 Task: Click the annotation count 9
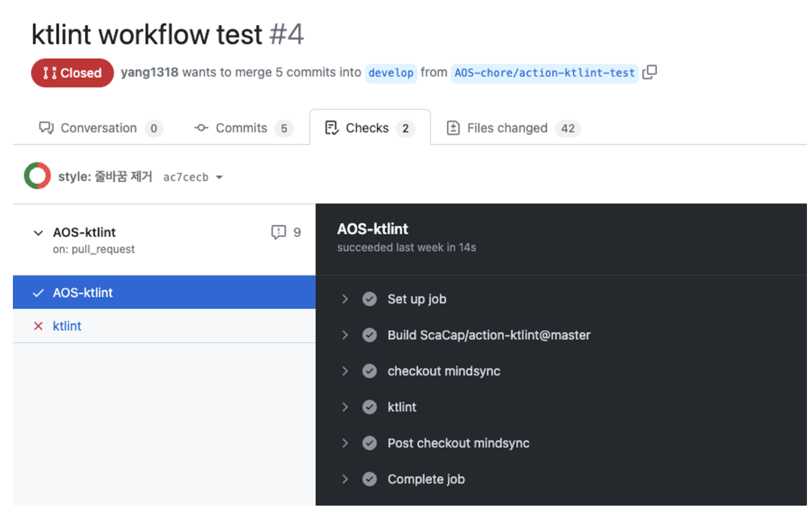point(297,233)
